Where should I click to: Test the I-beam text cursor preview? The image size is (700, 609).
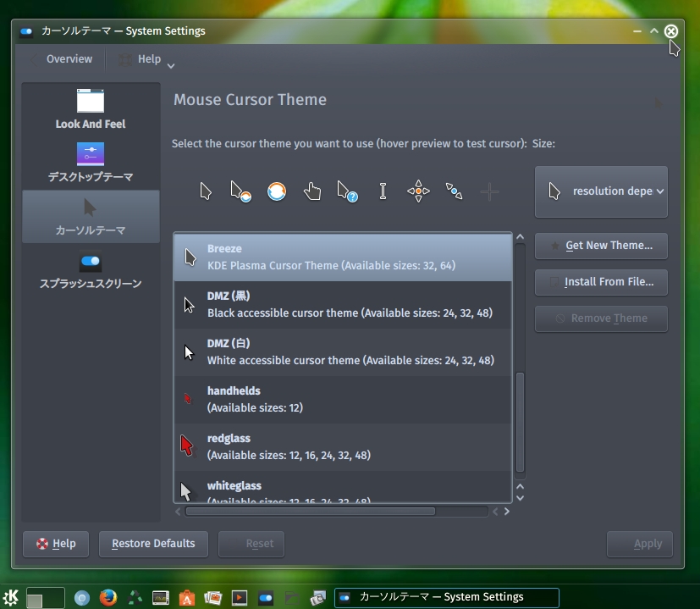[383, 191]
